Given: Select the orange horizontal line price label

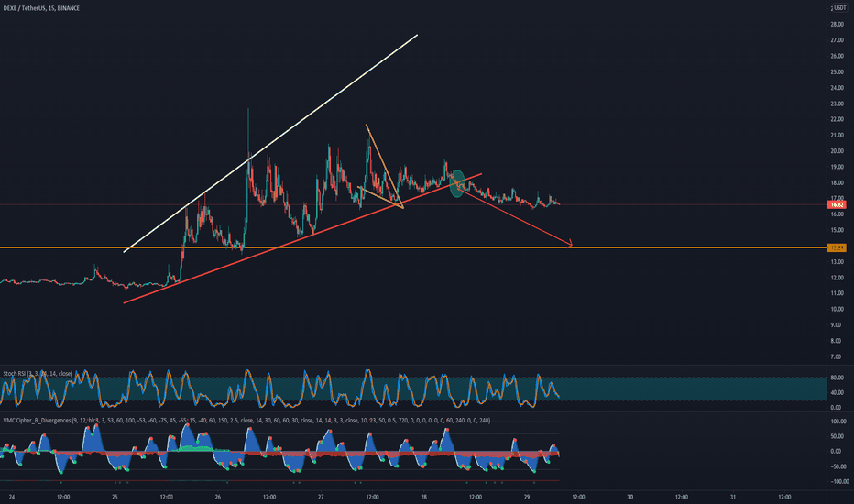Looking at the screenshot, I should click(836, 248).
